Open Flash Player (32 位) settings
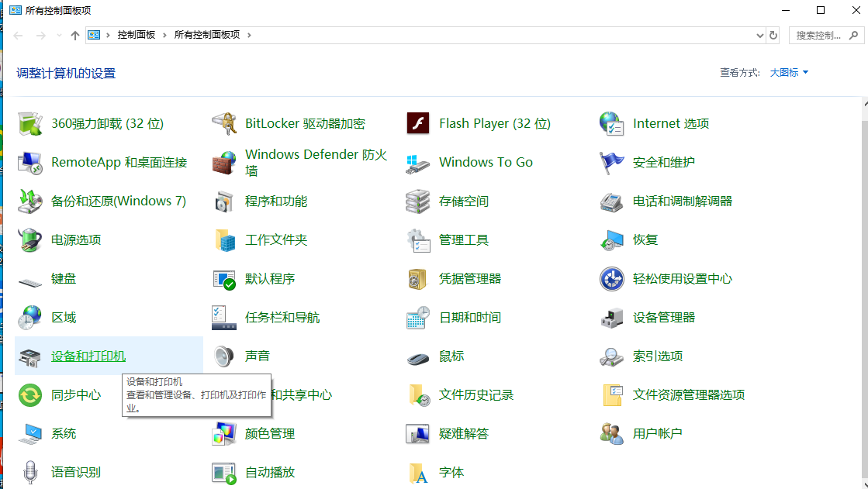This screenshot has width=868, height=489. click(495, 123)
